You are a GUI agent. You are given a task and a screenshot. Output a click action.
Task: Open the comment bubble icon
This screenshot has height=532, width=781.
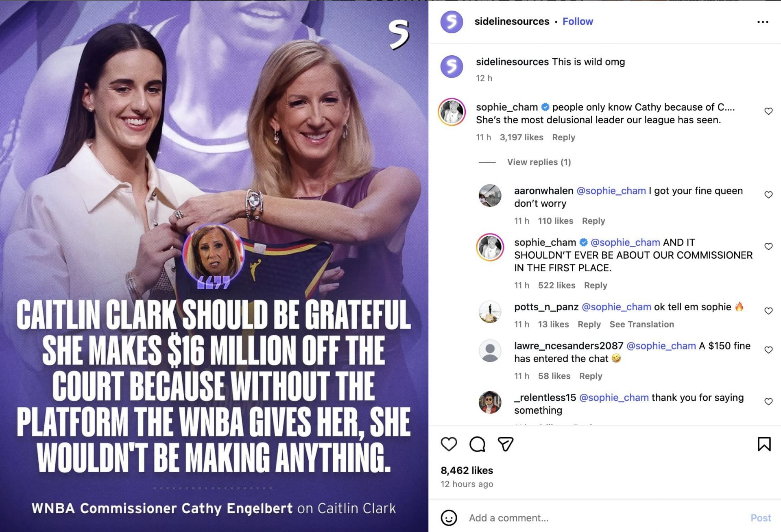477,444
